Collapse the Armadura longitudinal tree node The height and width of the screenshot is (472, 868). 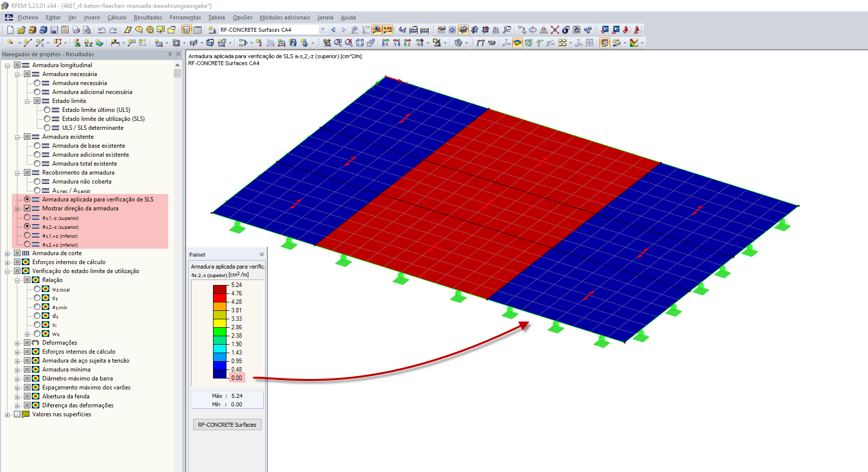(x=7, y=65)
